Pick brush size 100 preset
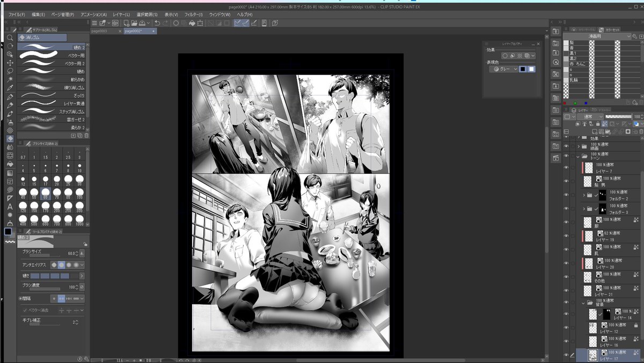 [x=79, y=194]
